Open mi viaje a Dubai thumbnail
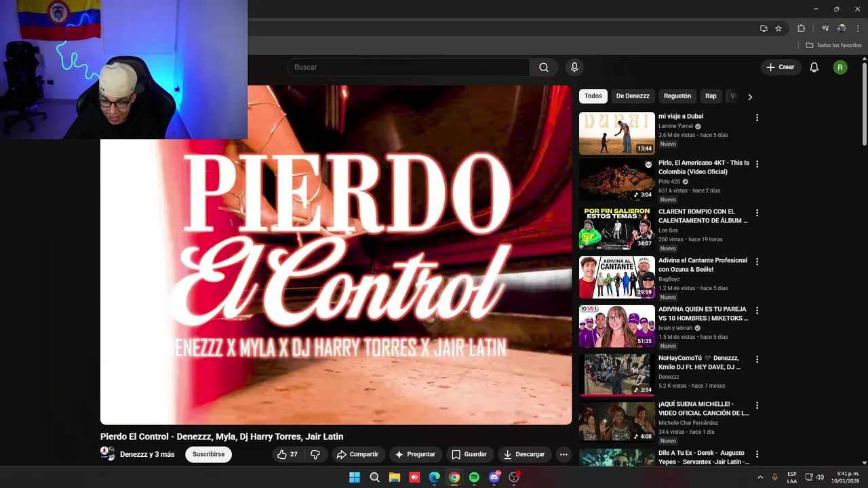The image size is (868, 488). tap(616, 134)
